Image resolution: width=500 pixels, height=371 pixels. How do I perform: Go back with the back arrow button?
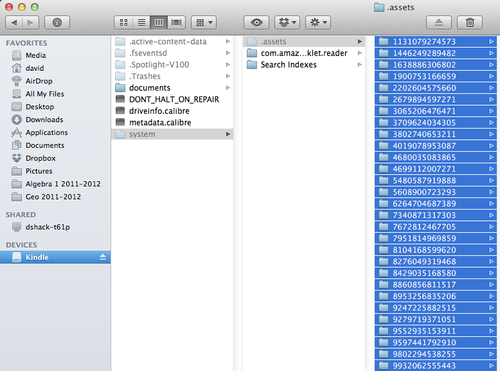(x=14, y=23)
